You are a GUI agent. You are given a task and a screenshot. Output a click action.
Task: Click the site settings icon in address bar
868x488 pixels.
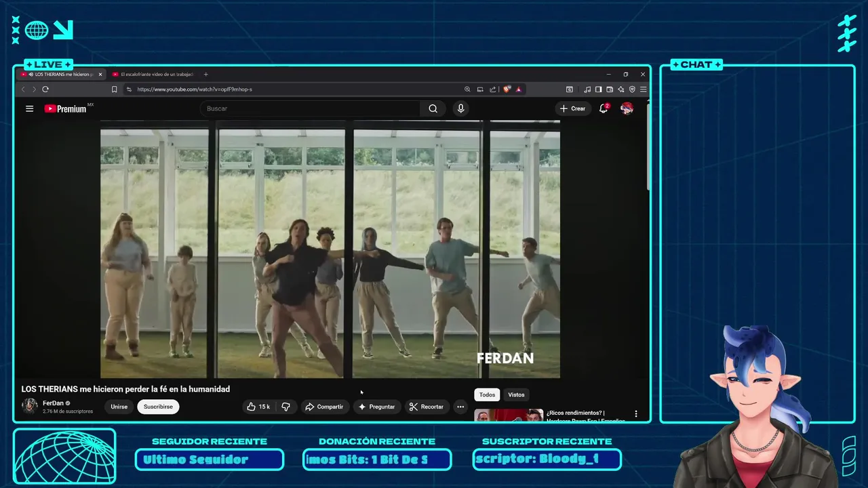click(129, 89)
